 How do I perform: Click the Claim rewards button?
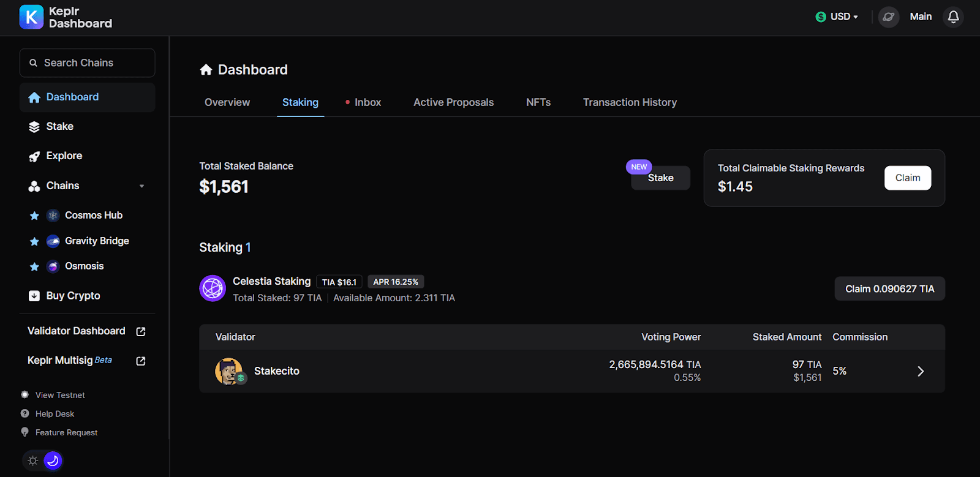click(x=908, y=178)
